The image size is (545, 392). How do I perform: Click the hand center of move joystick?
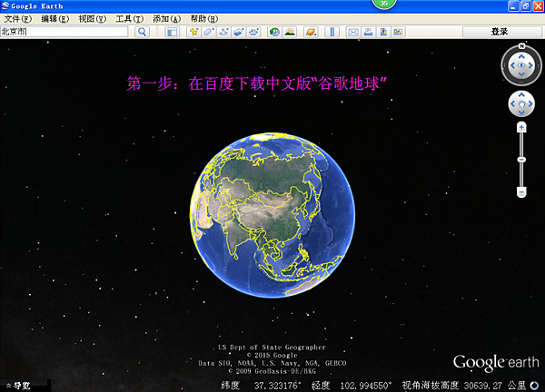[521, 103]
